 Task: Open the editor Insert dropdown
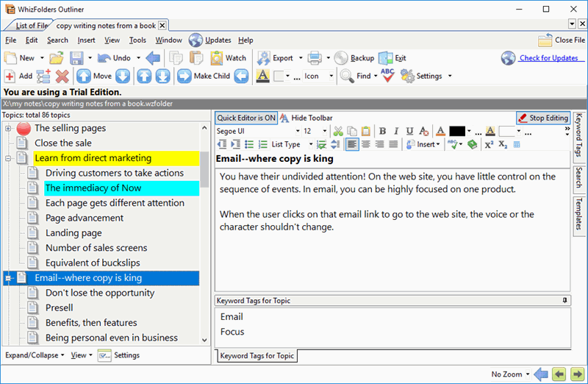click(x=423, y=144)
